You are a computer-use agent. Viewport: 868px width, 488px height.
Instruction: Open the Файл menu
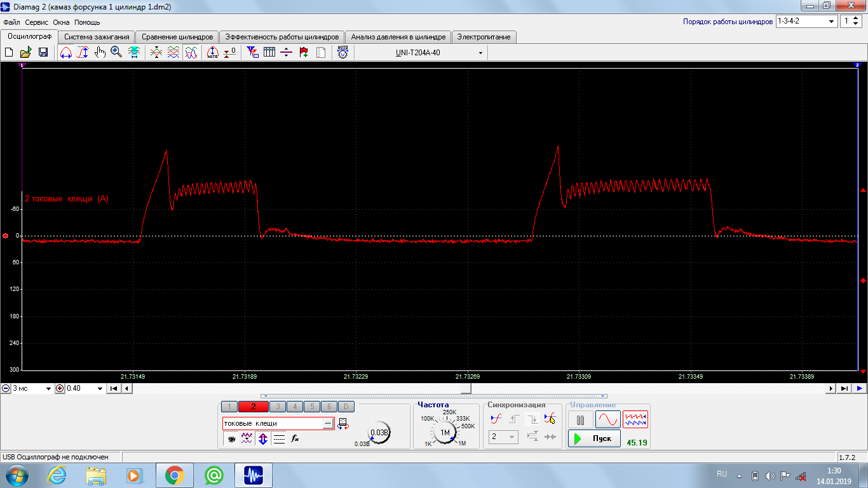coord(11,22)
